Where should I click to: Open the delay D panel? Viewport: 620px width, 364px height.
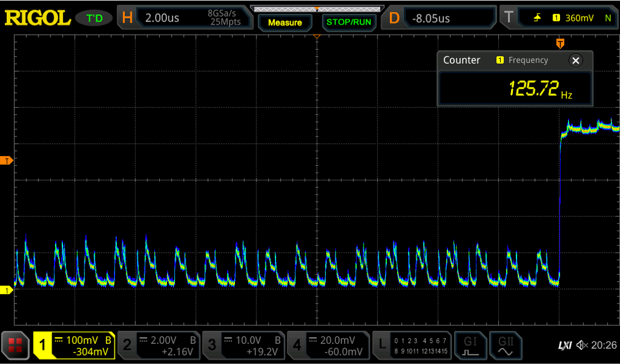[438, 18]
